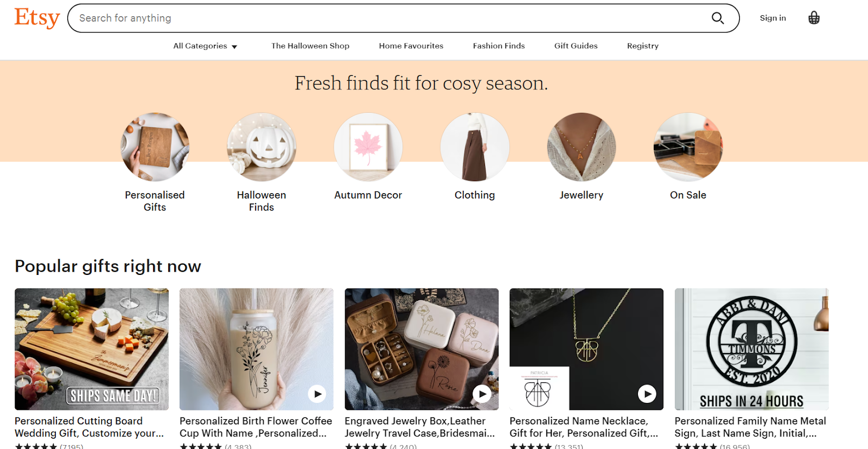Open Fashion Finds navigation item
Image resolution: width=868 pixels, height=449 pixels.
499,46
